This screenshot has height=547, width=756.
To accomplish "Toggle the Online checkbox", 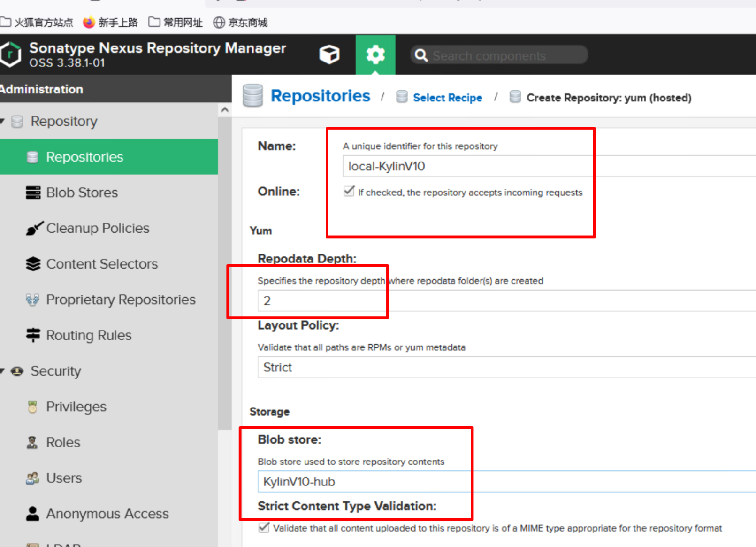I will (349, 192).
